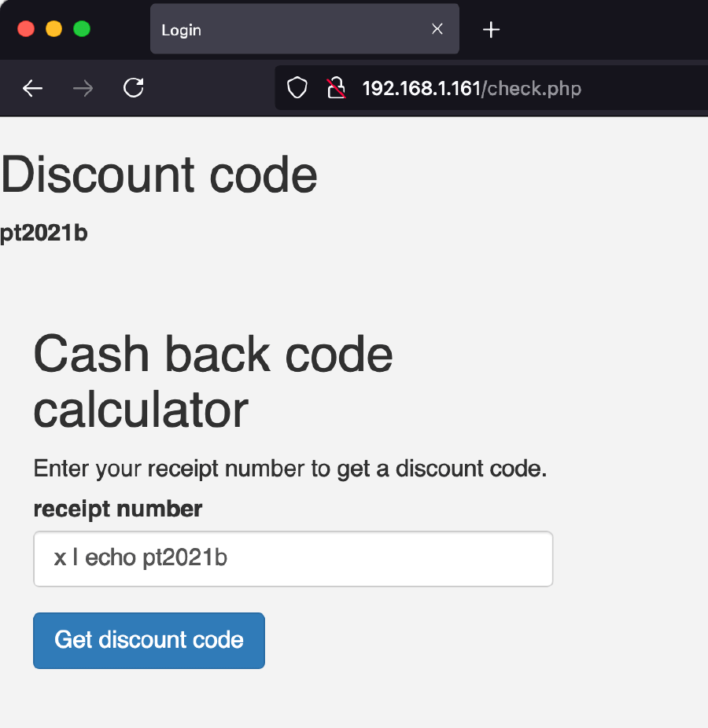Click the 'Enter your receipt number' instruction text
The height and width of the screenshot is (728, 708).
click(x=289, y=469)
